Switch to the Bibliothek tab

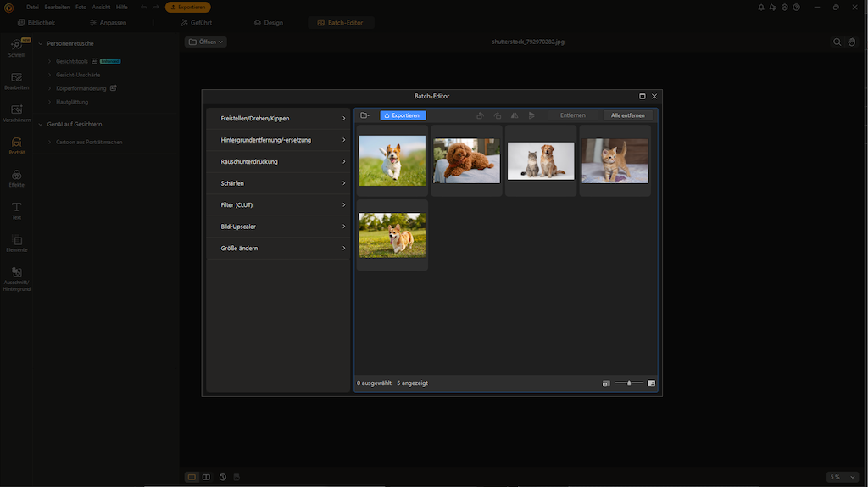[x=36, y=23]
